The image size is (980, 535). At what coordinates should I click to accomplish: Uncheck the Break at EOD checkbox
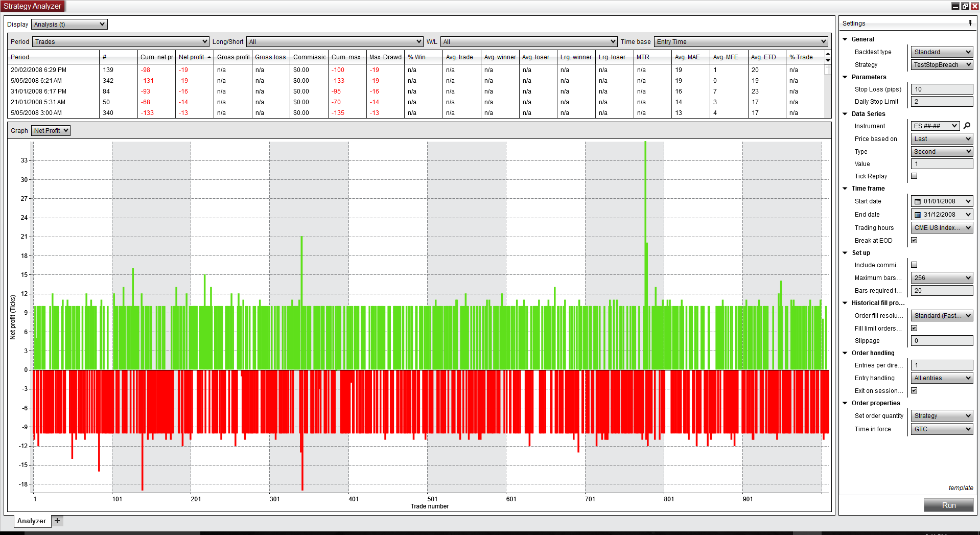[914, 240]
